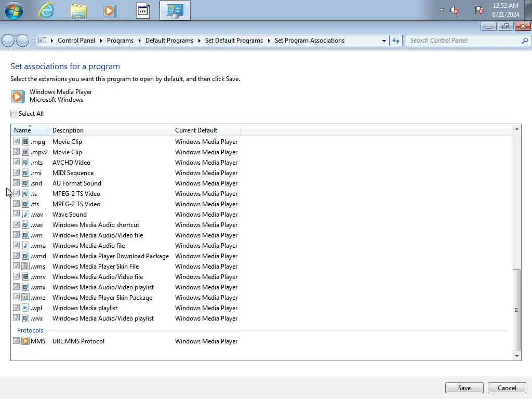This screenshot has width=532, height=399.
Task: Tick the Select All checkbox
Action: (14, 114)
